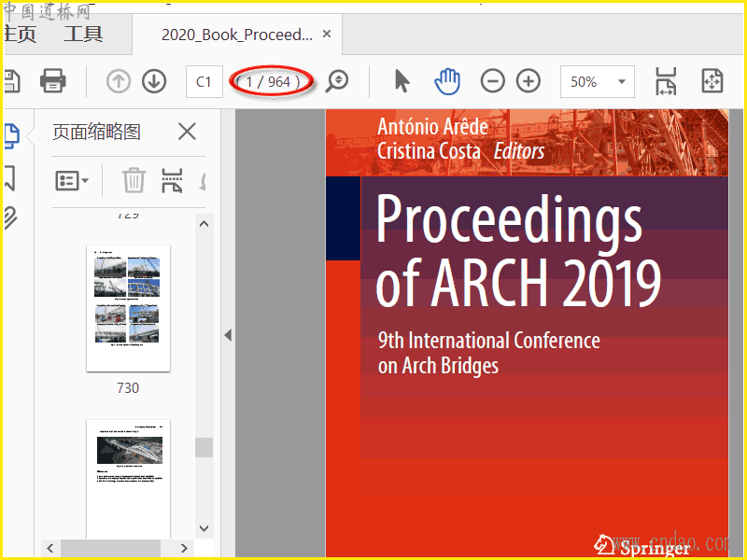747x560 pixels.
Task: Go to previous page with up arrow
Action: [x=119, y=81]
